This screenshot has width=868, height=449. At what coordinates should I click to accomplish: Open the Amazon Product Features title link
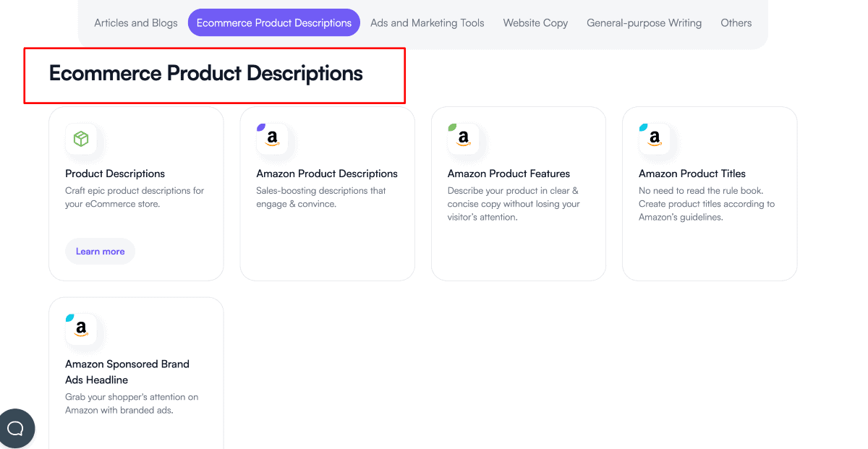(509, 174)
